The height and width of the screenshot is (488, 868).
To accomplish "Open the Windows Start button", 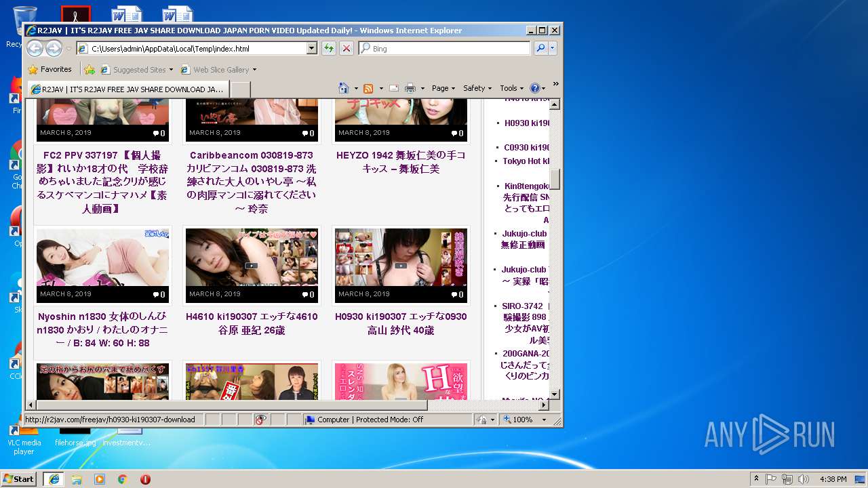I will (x=19, y=479).
